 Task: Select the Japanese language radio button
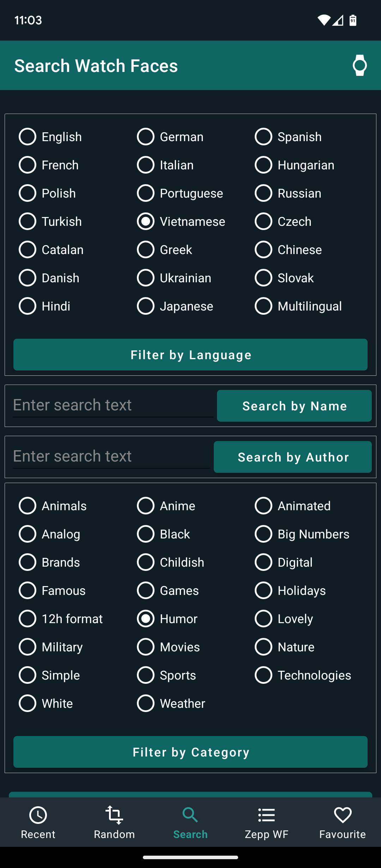(x=146, y=306)
